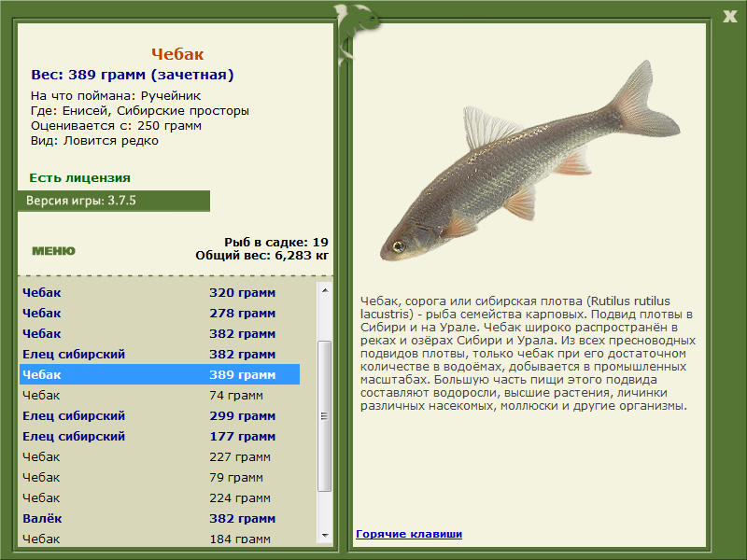Click the Есть лицензия label

[x=79, y=178]
